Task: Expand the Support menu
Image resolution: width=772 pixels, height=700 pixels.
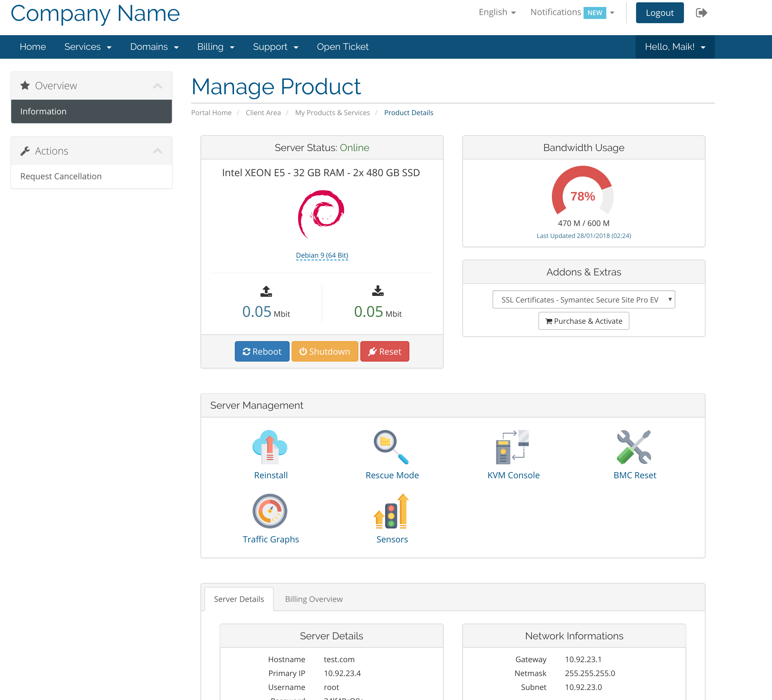Action: coord(276,47)
